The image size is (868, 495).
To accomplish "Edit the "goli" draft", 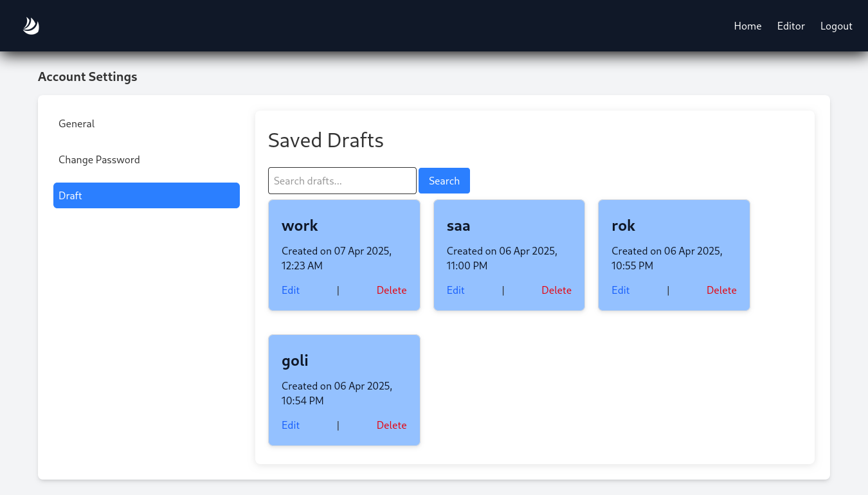I will coord(291,425).
